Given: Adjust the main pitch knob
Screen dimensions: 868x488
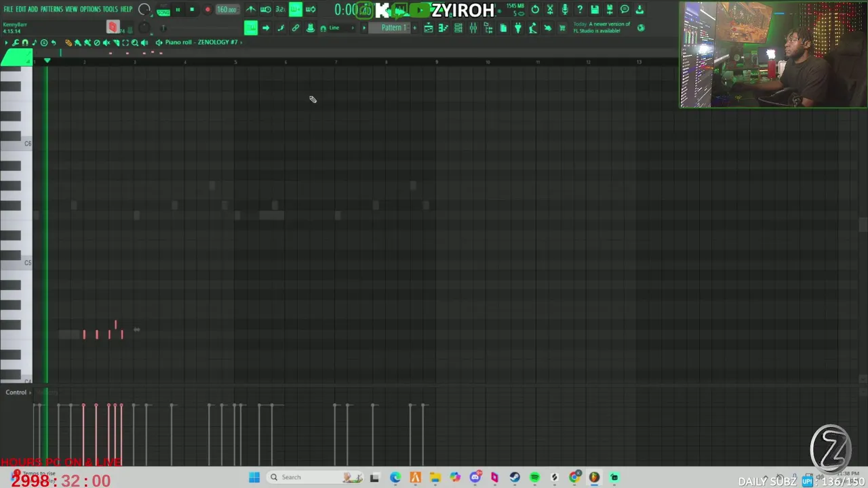Looking at the screenshot, I should [x=144, y=28].
